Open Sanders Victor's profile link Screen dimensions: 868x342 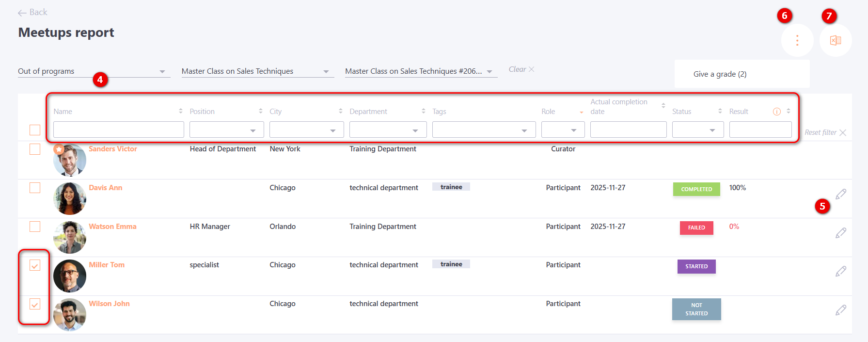[x=113, y=149]
